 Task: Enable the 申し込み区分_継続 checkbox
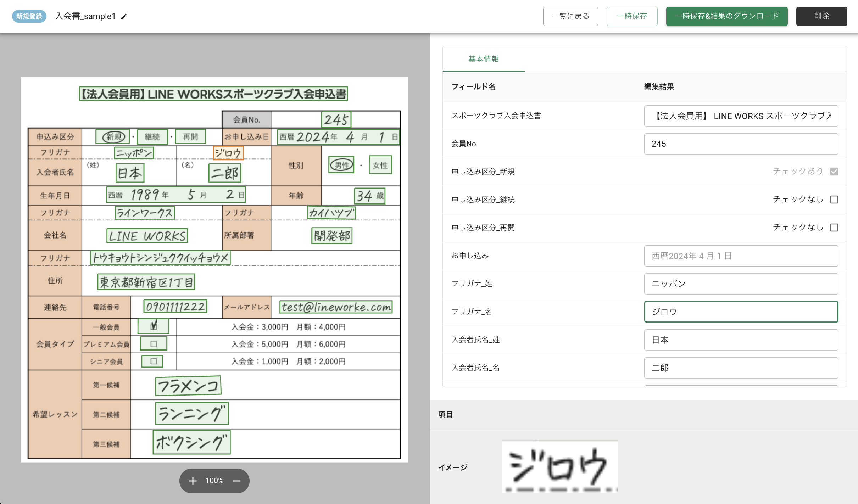point(834,199)
